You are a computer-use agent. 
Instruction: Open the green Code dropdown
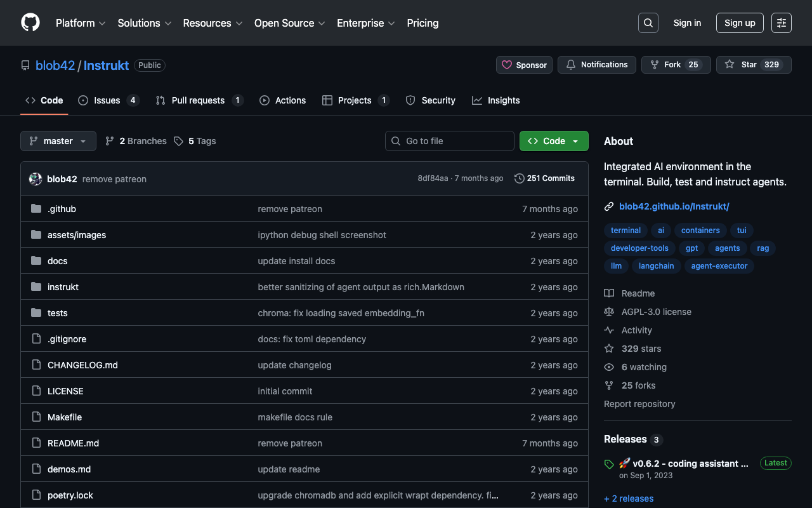[554, 141]
